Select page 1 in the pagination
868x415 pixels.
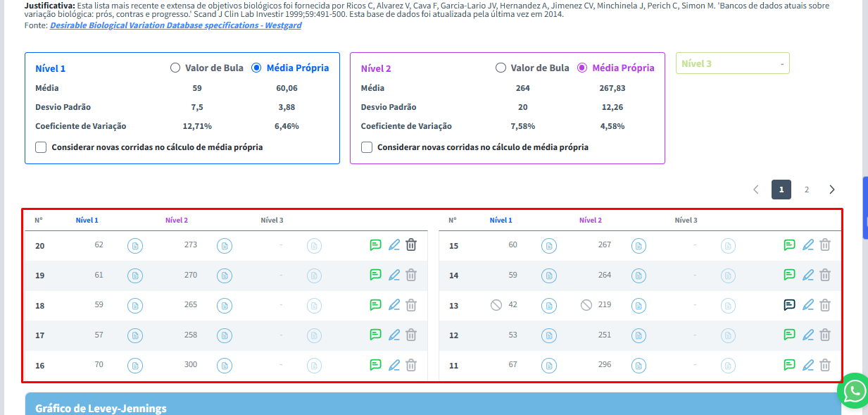781,190
